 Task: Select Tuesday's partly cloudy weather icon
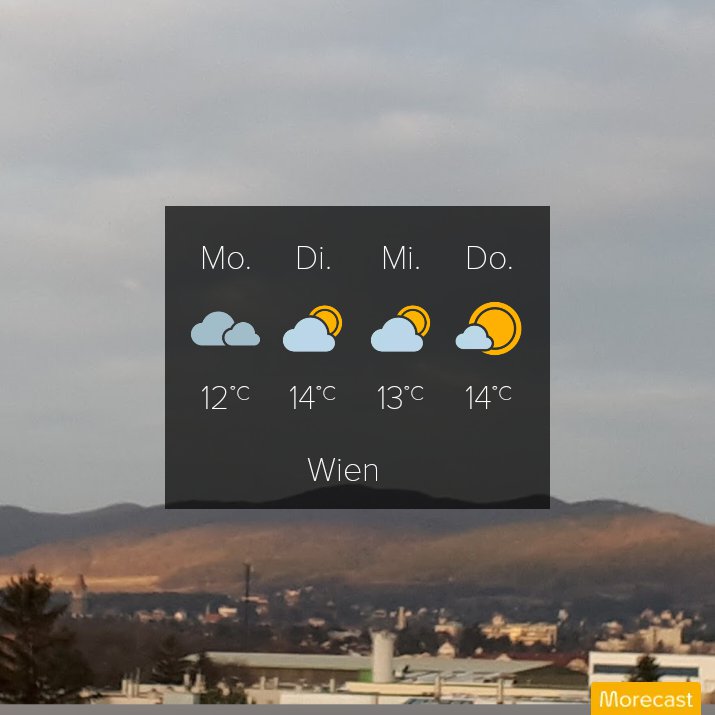click(312, 328)
